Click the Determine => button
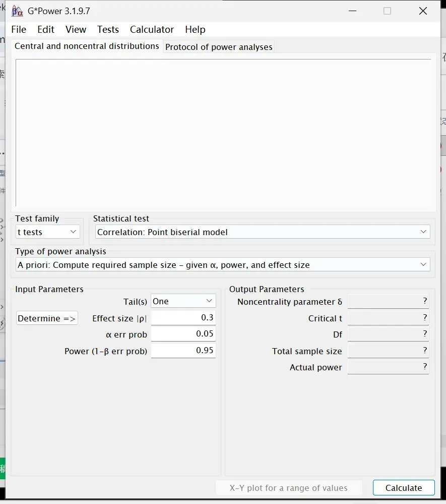This screenshot has width=446, height=504. pyautogui.click(x=47, y=318)
